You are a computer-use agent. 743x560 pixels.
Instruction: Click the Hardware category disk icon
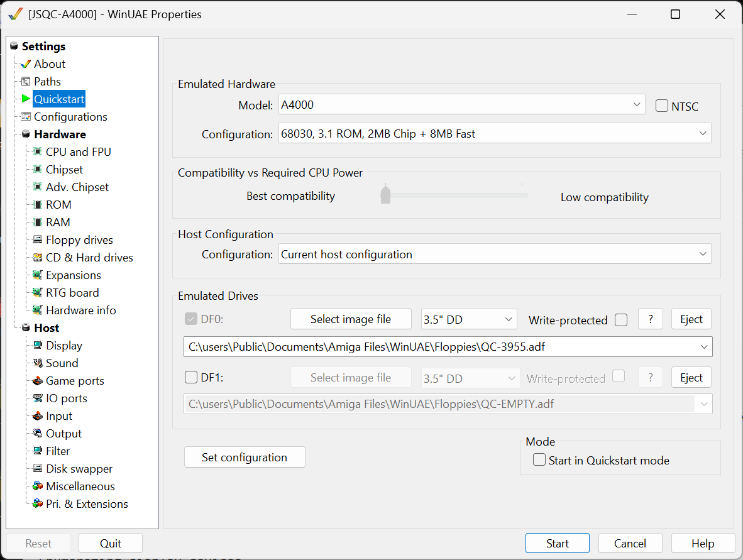click(26, 134)
